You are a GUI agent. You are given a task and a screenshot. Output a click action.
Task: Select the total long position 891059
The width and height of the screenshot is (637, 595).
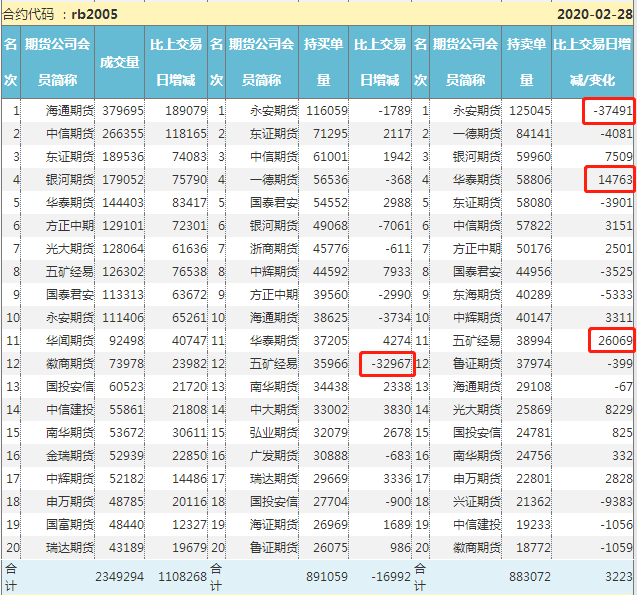click(327, 577)
